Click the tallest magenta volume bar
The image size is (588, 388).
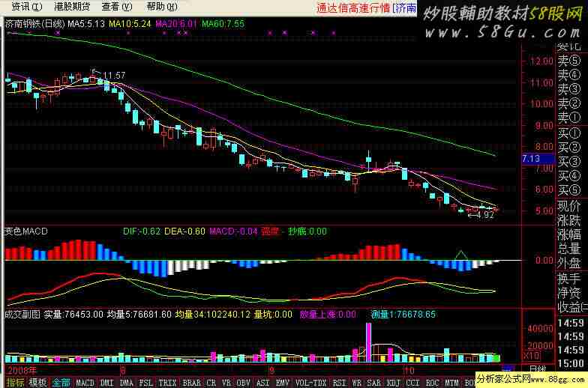[369, 342]
